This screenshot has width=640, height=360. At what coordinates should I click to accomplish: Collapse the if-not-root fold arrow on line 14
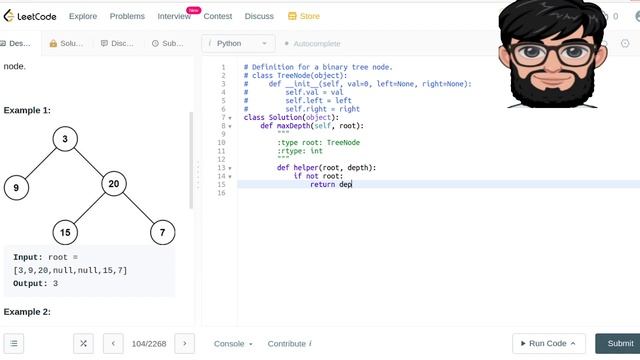point(230,177)
